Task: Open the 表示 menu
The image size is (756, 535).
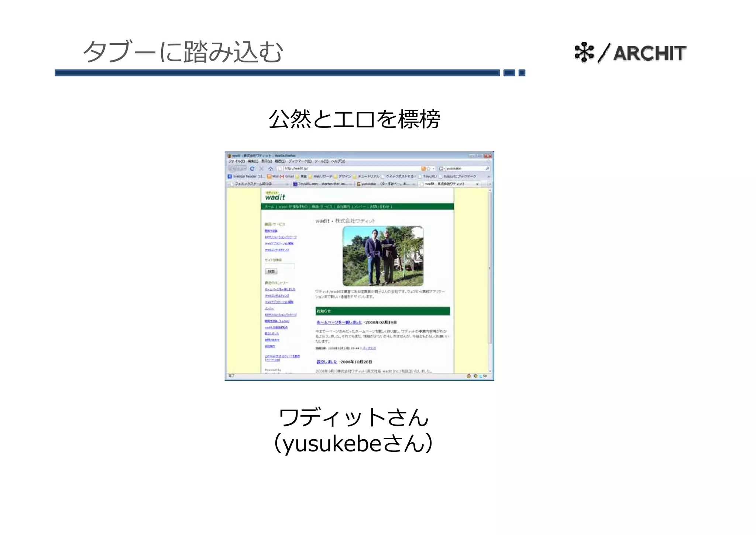Action: (x=267, y=161)
